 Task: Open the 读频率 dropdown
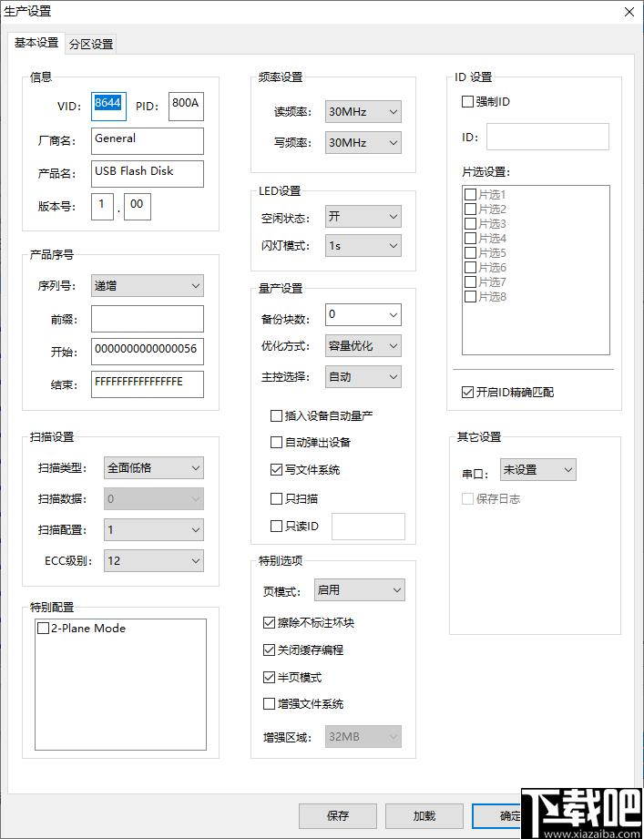363,112
